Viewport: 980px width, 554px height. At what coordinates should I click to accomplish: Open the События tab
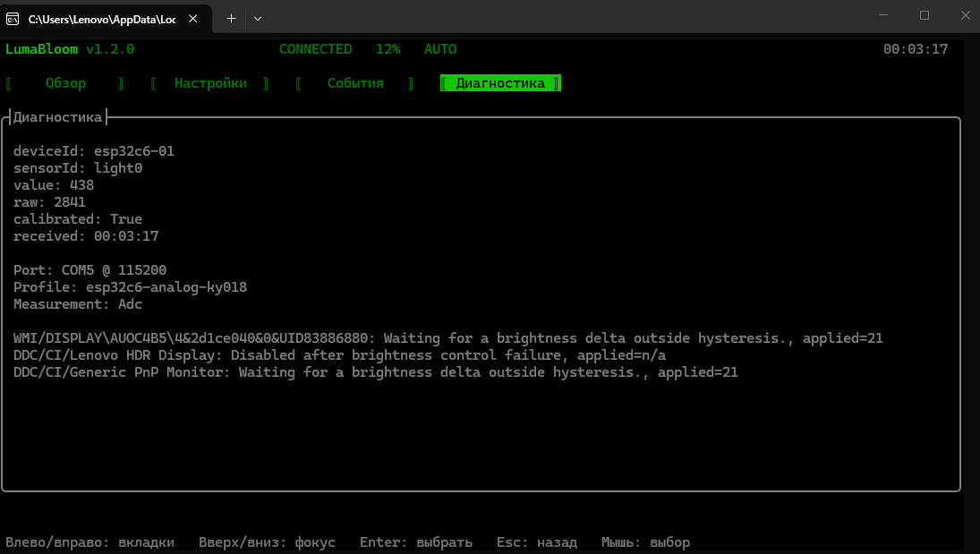[355, 83]
